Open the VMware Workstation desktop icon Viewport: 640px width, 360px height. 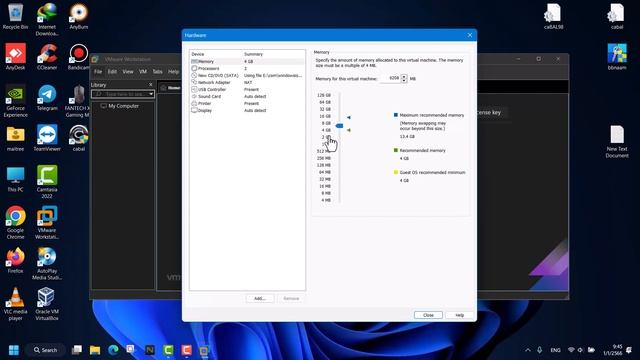click(47, 223)
